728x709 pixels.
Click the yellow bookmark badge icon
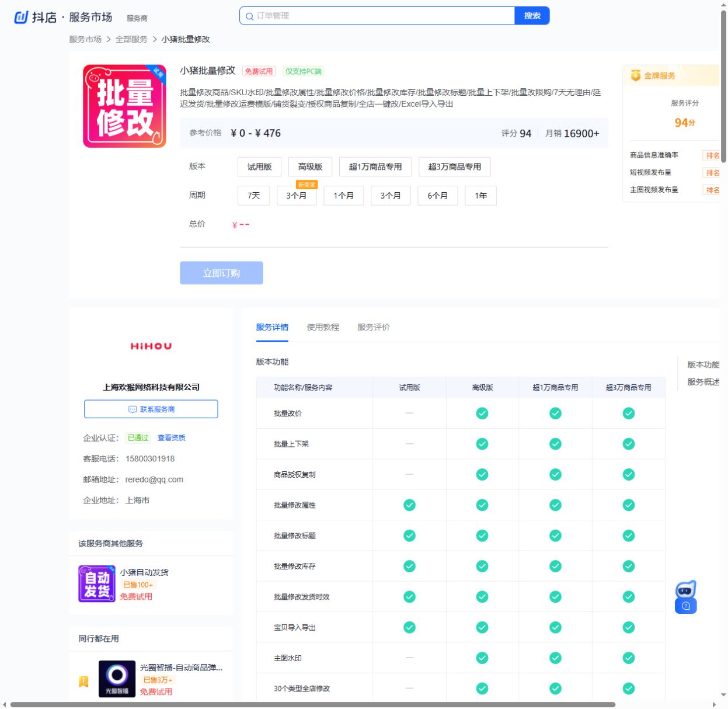pos(83,682)
